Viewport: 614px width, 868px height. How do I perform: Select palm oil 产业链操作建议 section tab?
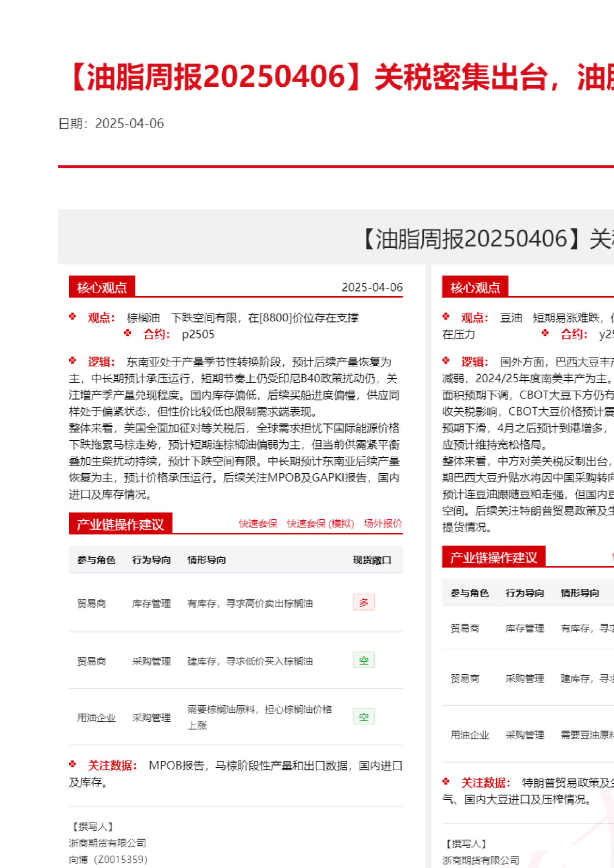[120, 524]
